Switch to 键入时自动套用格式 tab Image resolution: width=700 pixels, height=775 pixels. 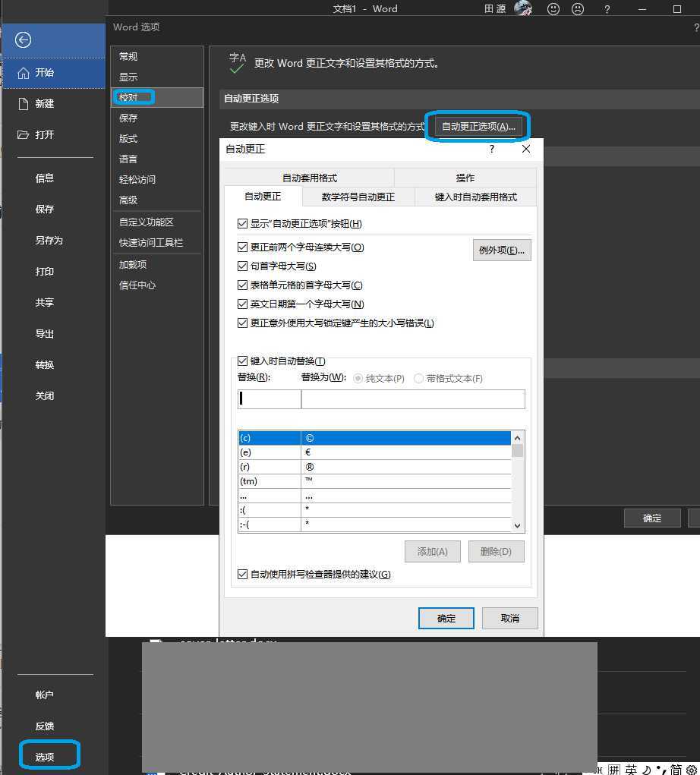click(x=475, y=197)
